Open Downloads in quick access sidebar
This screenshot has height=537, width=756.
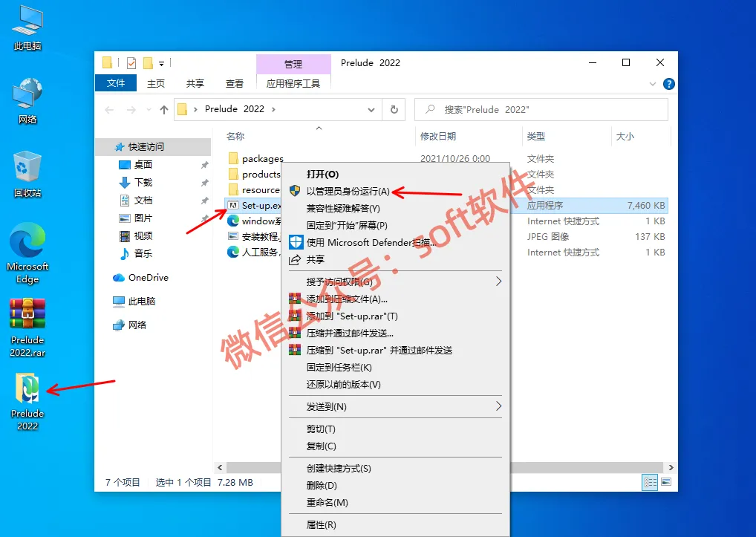(x=143, y=182)
